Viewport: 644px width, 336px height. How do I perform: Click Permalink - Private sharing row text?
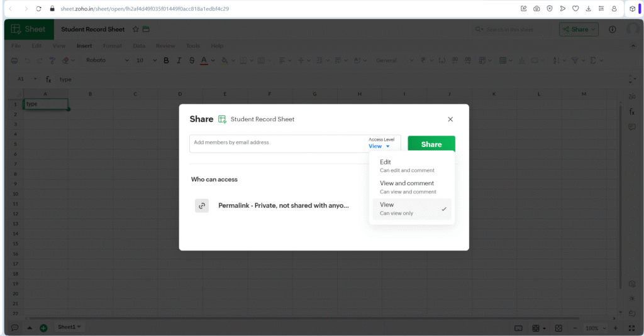pos(284,205)
